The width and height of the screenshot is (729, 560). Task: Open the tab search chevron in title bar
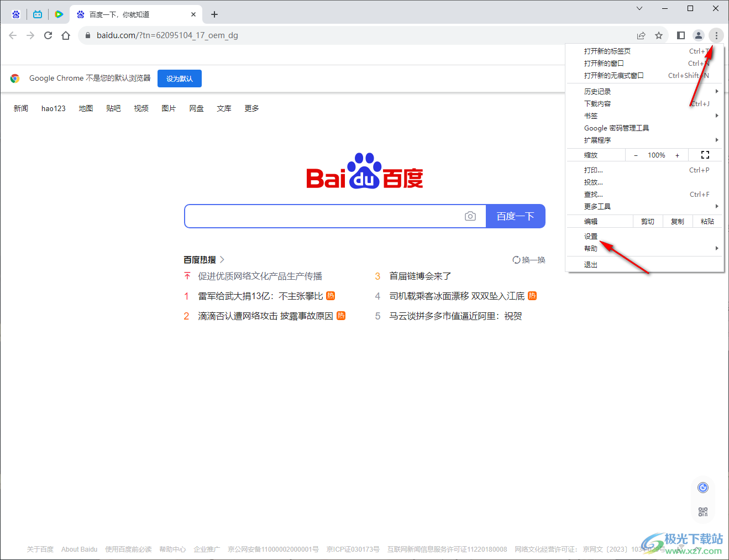pos(639,8)
